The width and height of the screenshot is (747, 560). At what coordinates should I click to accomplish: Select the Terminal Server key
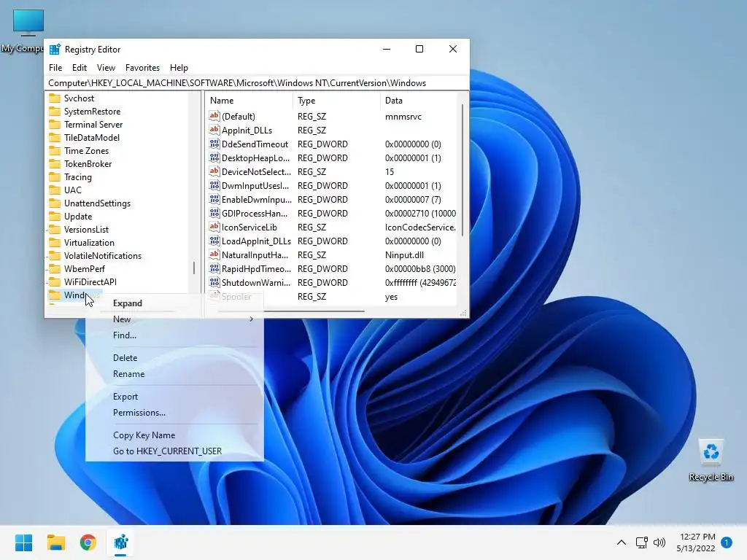coord(93,124)
